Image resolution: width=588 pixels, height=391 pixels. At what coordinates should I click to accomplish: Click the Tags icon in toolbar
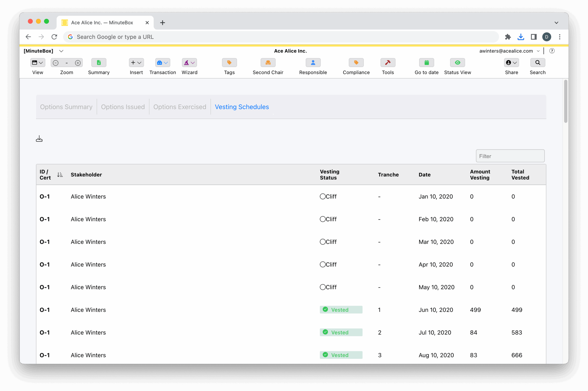pos(229,63)
